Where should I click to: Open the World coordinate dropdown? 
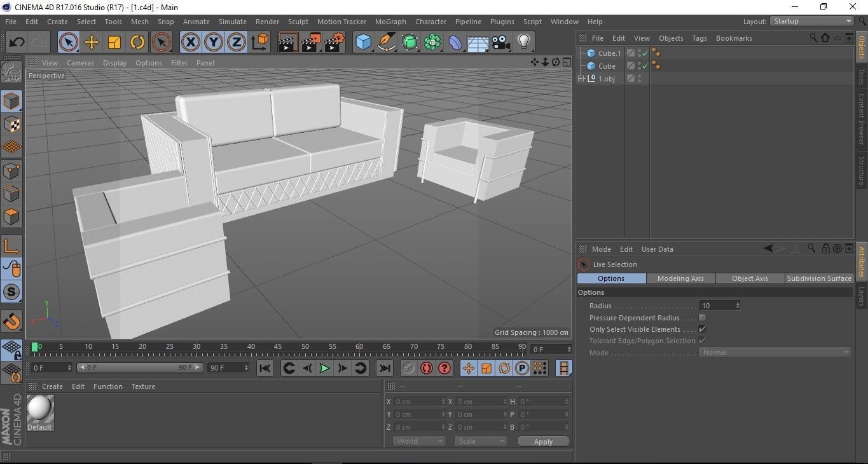click(x=419, y=441)
